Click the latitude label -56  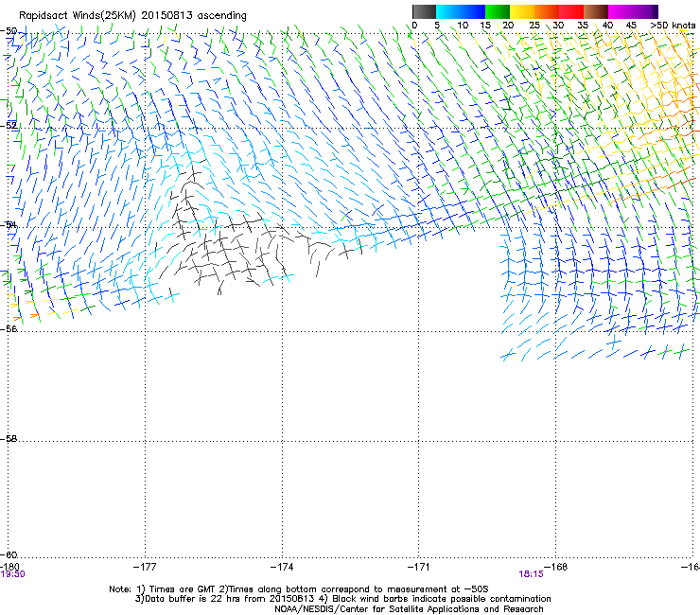9,328
